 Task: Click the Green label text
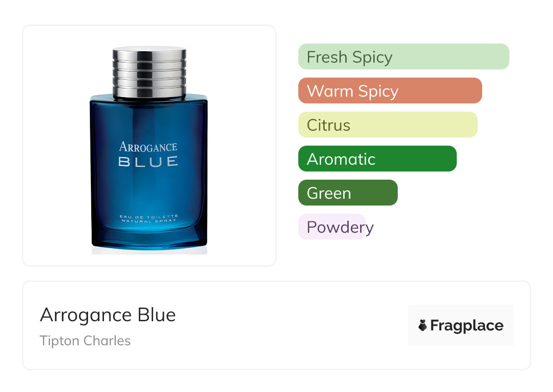coord(329,193)
